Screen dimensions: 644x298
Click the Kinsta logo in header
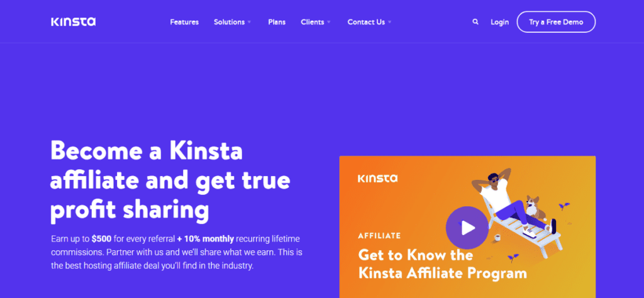(x=74, y=22)
